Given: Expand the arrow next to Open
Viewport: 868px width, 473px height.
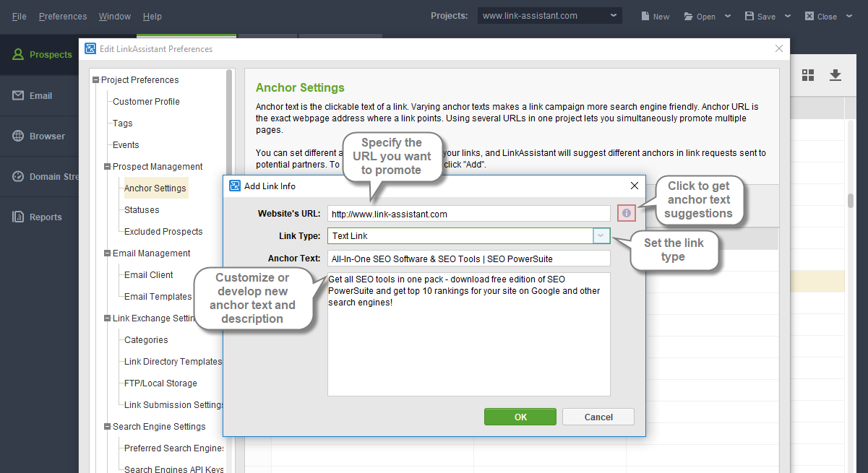Looking at the screenshot, I should [727, 16].
